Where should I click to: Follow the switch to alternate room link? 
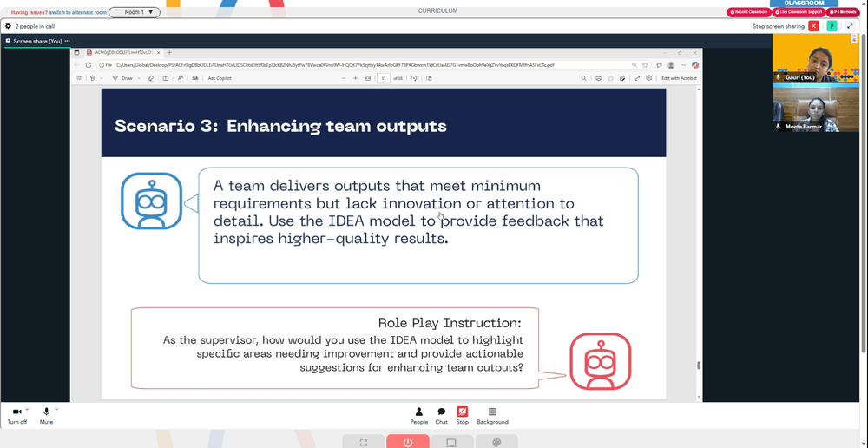coord(78,12)
